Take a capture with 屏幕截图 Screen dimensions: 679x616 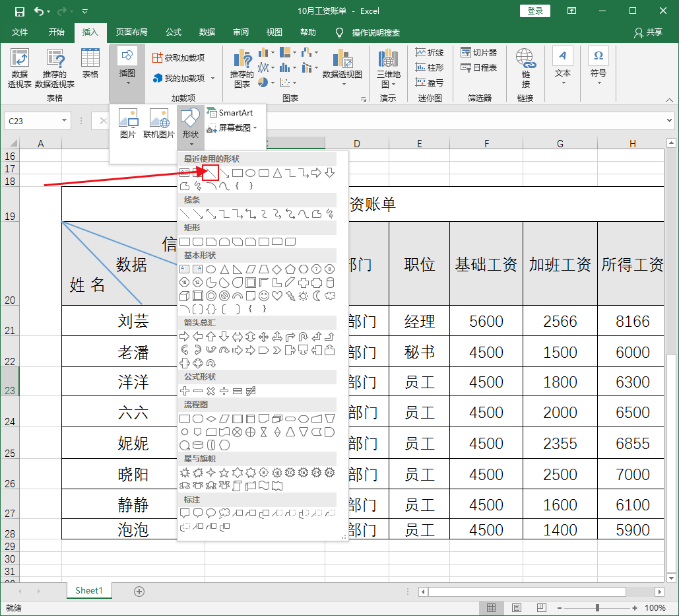pos(234,128)
